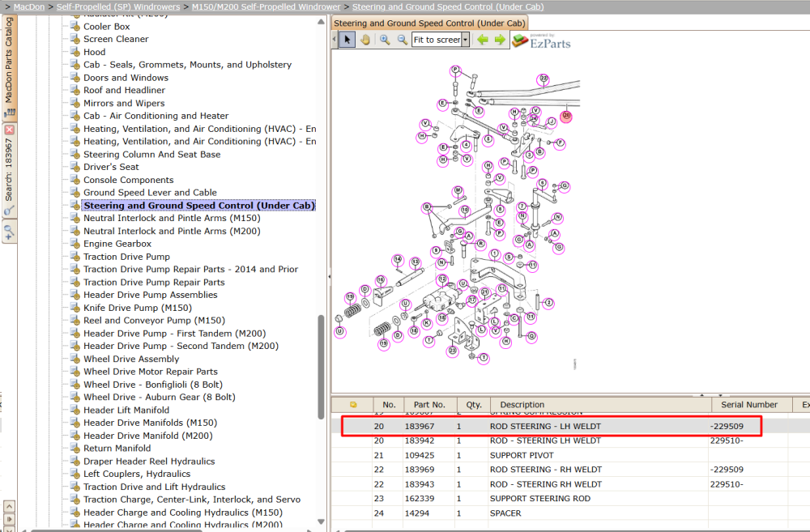Select Steering and Ground Speed Control diagram tab
The width and height of the screenshot is (810, 532).
428,23
